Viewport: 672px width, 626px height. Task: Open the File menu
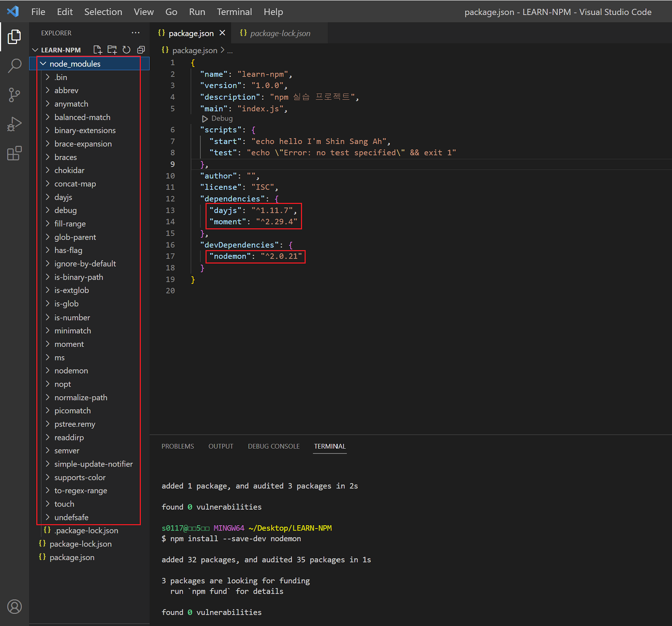38,12
